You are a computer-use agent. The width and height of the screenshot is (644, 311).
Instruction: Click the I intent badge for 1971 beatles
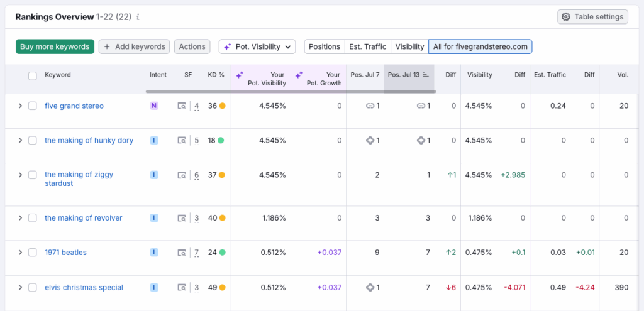pyautogui.click(x=154, y=253)
